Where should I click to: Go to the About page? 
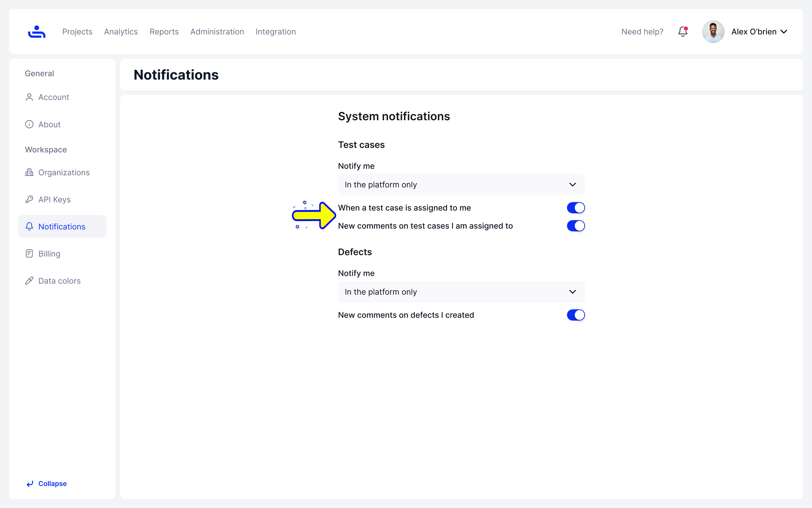coord(62,124)
